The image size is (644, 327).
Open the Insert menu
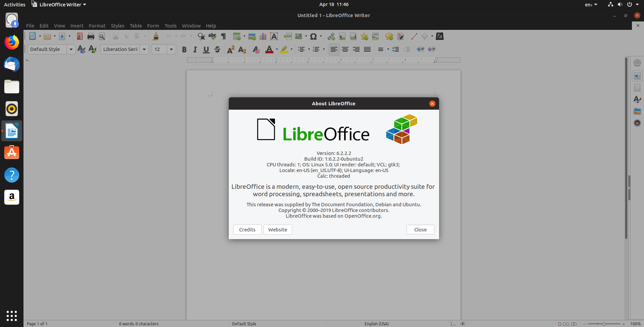click(x=77, y=25)
